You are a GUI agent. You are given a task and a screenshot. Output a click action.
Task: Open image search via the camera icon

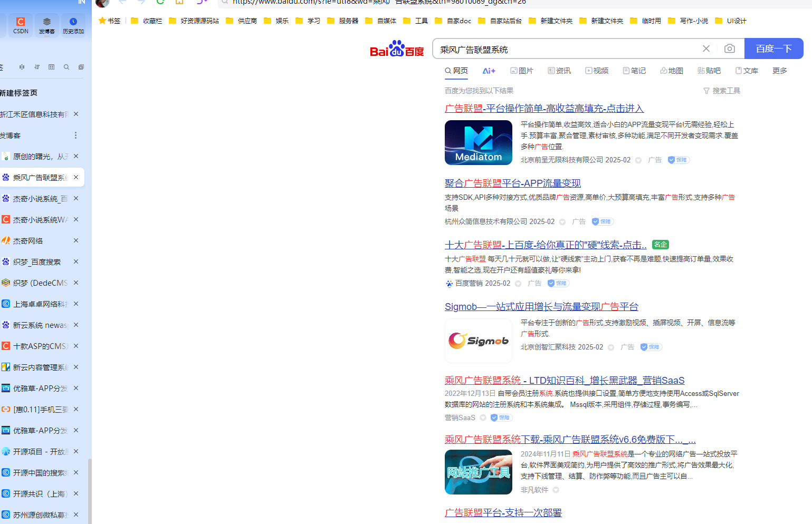pos(730,48)
